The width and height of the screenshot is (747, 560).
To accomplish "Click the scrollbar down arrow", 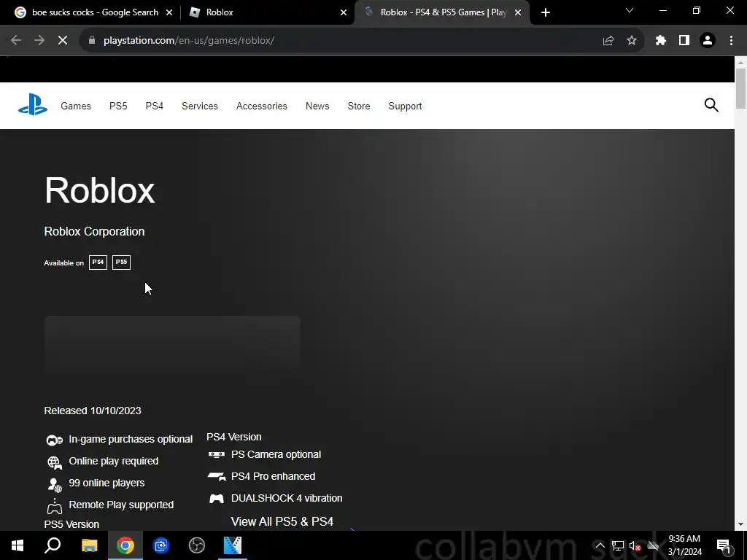I will [x=740, y=525].
